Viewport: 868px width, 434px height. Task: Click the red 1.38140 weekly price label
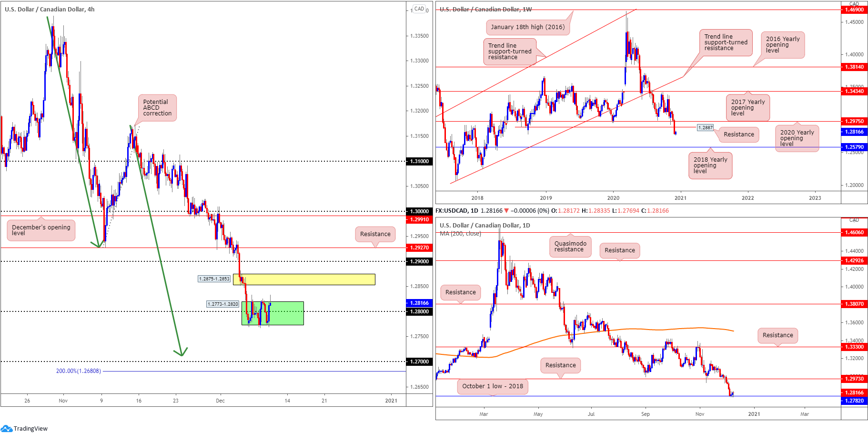[854, 67]
